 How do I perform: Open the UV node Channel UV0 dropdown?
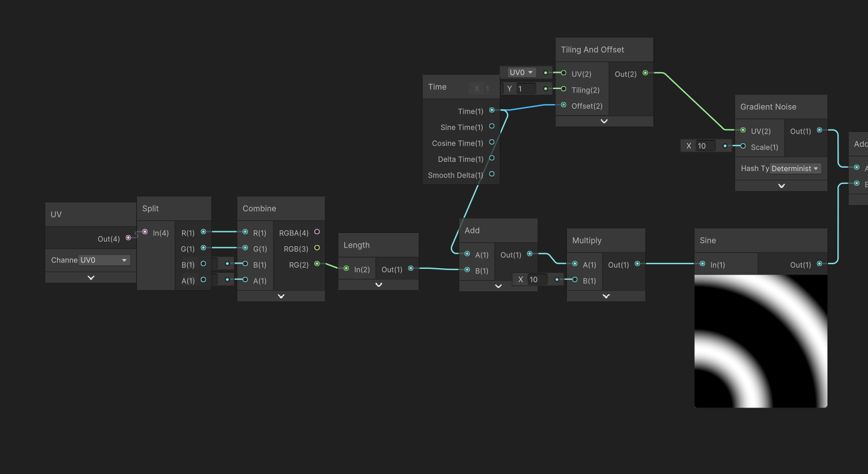click(x=104, y=260)
